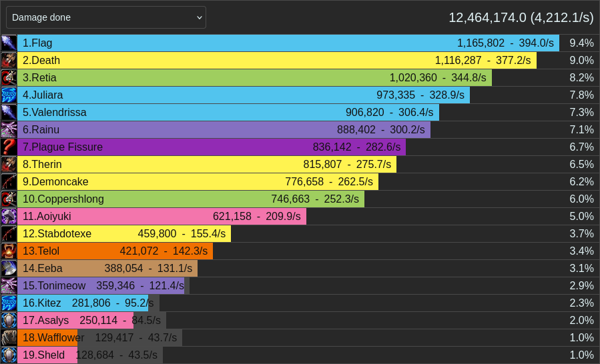Click the 3.1% value for Eeba
Image resolution: width=600 pixels, height=364 pixels.
tap(581, 269)
